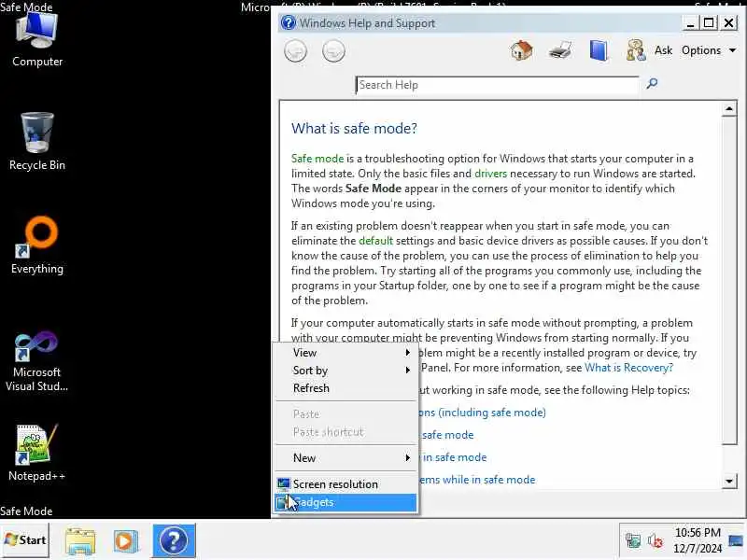Screen dimensions: 747x560
Task: Select the Microsoft Visual Studio shortcut
Action: click(x=36, y=361)
